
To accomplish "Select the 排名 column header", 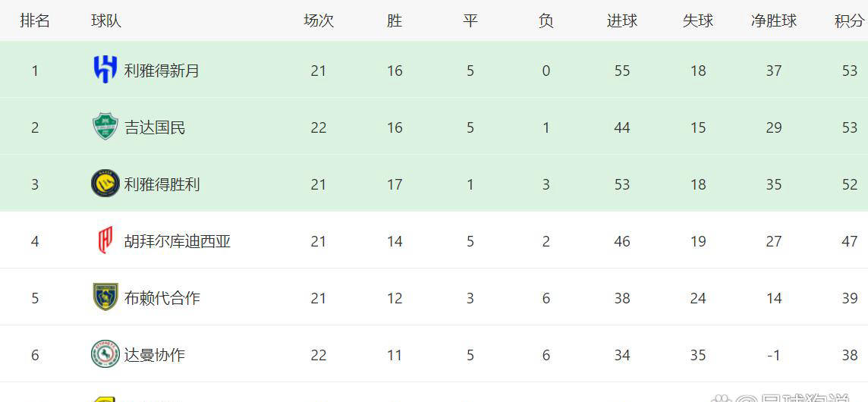I will 35,21.
